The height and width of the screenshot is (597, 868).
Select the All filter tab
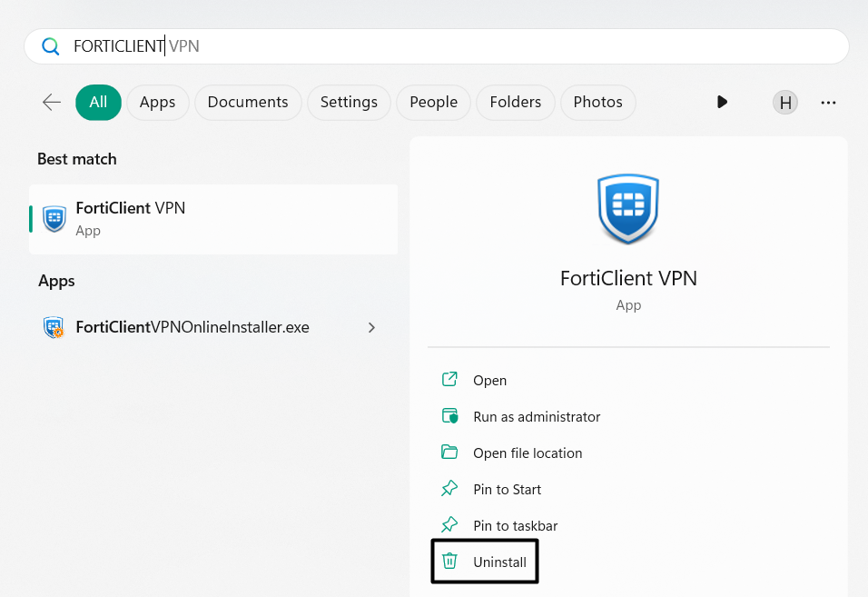tap(98, 102)
